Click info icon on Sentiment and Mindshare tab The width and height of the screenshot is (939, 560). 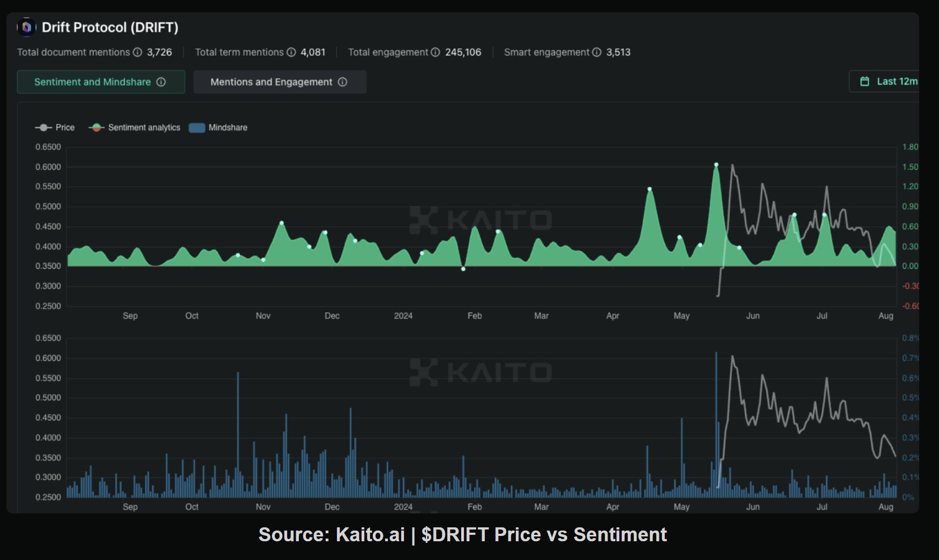pyautogui.click(x=161, y=82)
